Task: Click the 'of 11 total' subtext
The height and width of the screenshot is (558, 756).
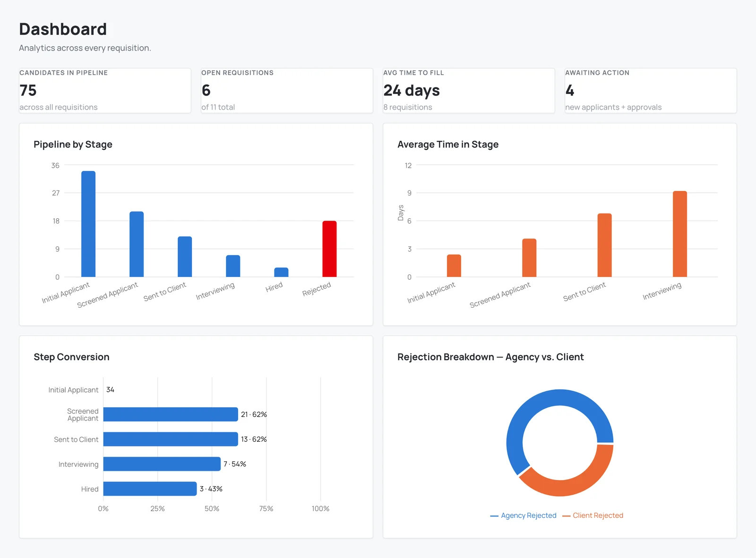Action: (x=218, y=107)
